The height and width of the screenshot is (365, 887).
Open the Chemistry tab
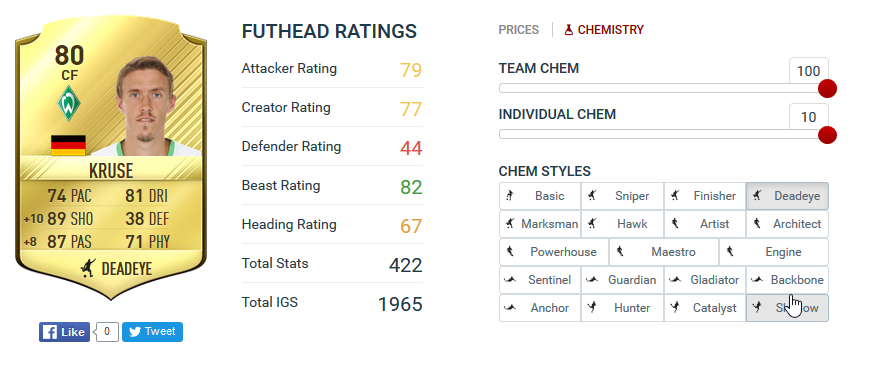coord(604,29)
